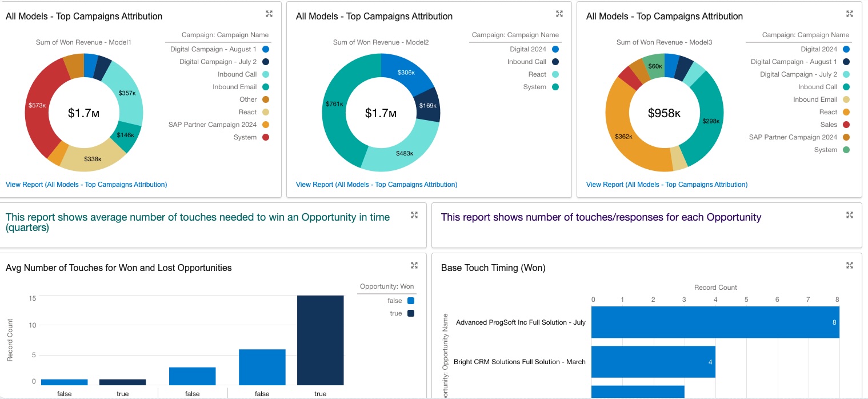This screenshot has height=399, width=868.
Task: Select the $573K red segment in Model1 donut
Action: pos(39,106)
